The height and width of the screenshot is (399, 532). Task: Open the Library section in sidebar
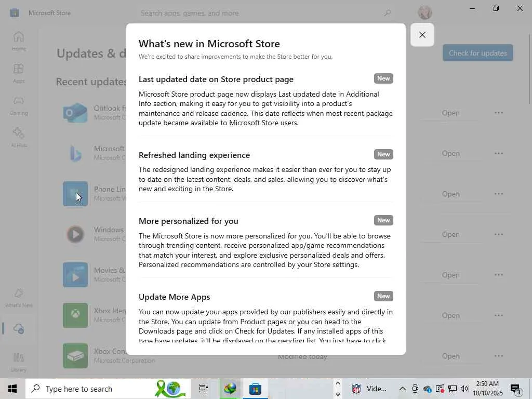pos(19,362)
